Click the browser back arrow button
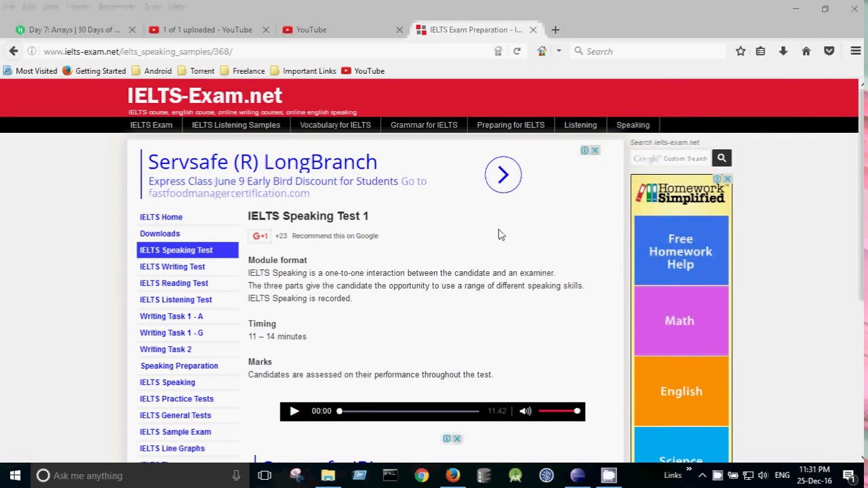 [14, 51]
